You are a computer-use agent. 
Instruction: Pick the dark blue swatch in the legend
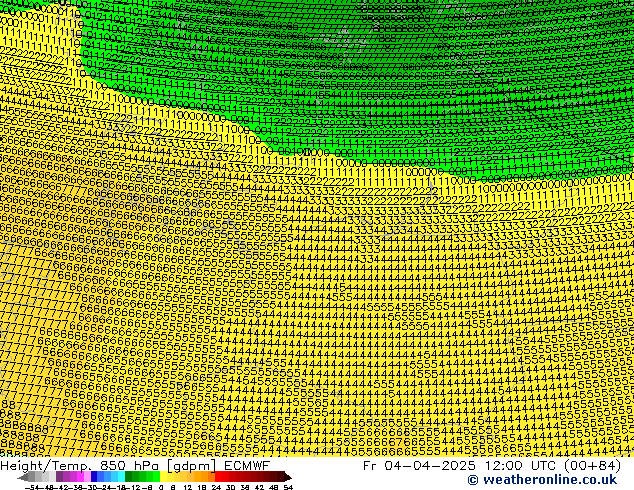(x=94, y=477)
